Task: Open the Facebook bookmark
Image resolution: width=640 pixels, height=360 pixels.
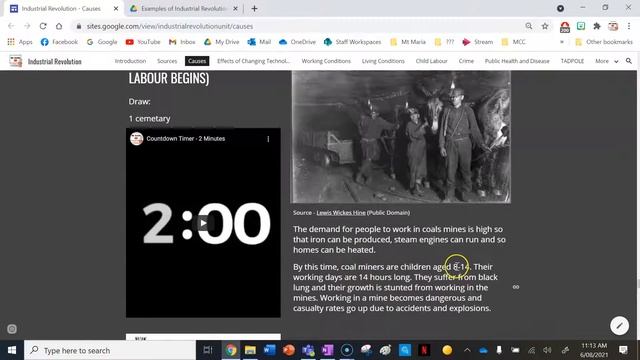Action: click(x=59, y=42)
